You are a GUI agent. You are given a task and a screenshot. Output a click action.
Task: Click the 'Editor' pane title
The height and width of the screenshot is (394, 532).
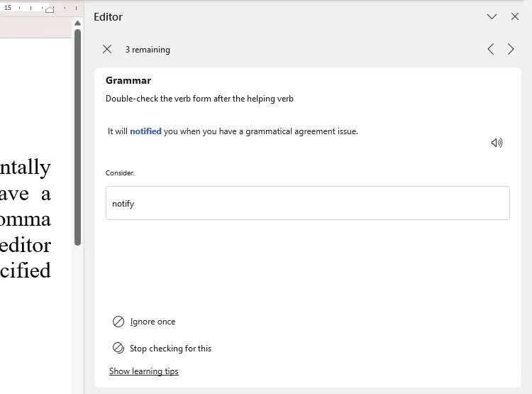109,17
